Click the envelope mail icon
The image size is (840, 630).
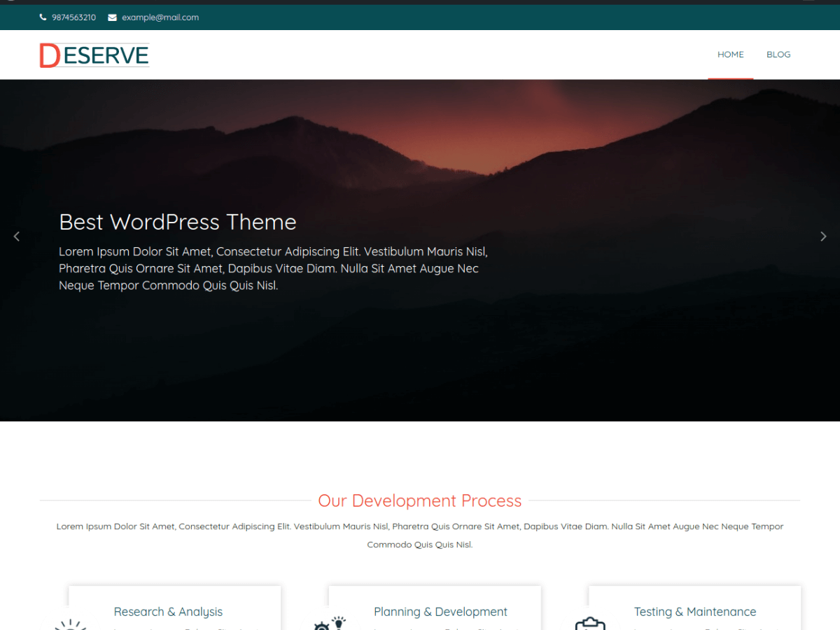112,17
